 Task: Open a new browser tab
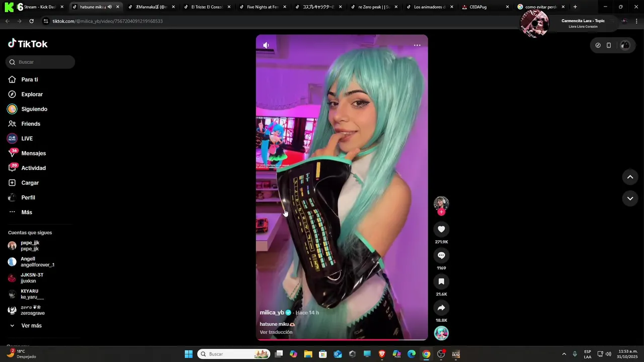[575, 7]
